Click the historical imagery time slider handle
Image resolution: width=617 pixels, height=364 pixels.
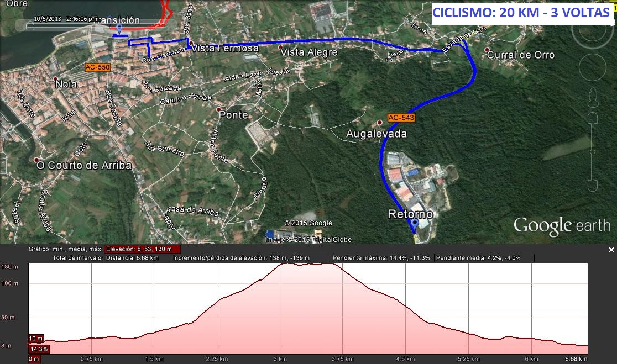pos(29,26)
